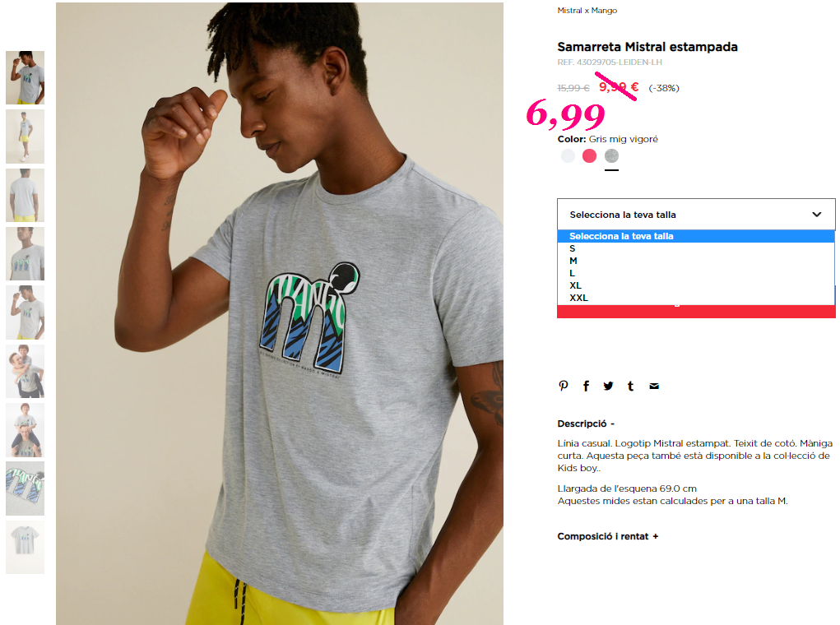Share product on Pinterest

tap(563, 386)
